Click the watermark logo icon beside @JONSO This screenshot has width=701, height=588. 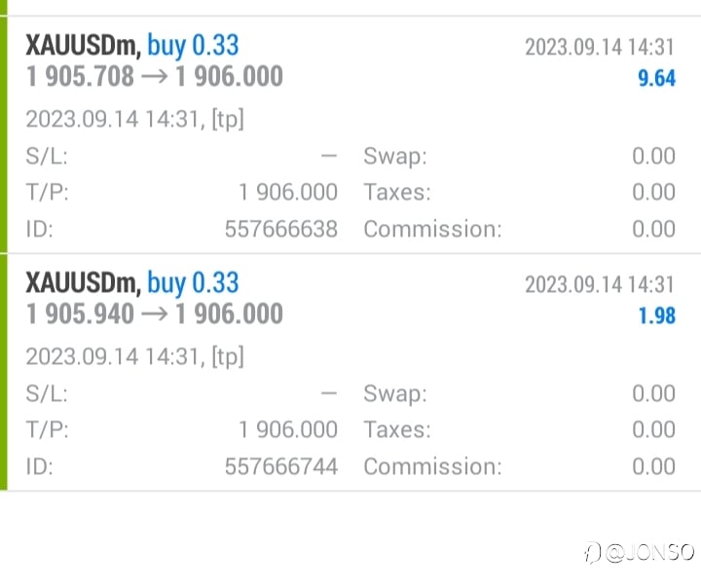(x=591, y=553)
